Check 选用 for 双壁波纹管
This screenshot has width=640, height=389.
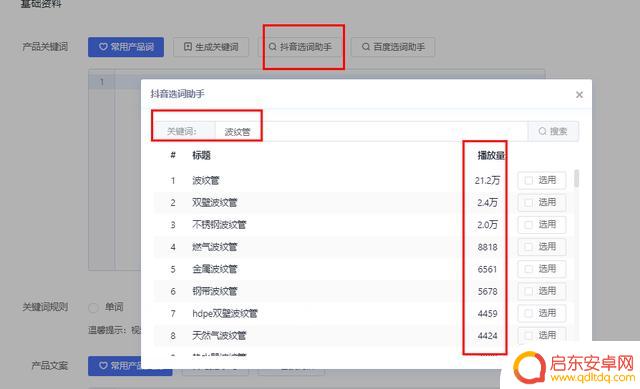pyautogui.click(x=542, y=202)
